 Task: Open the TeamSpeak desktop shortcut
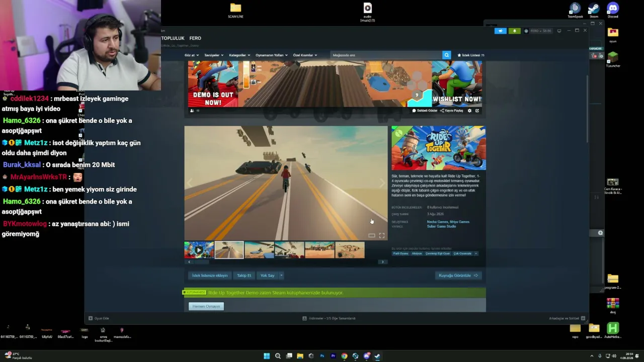(575, 11)
